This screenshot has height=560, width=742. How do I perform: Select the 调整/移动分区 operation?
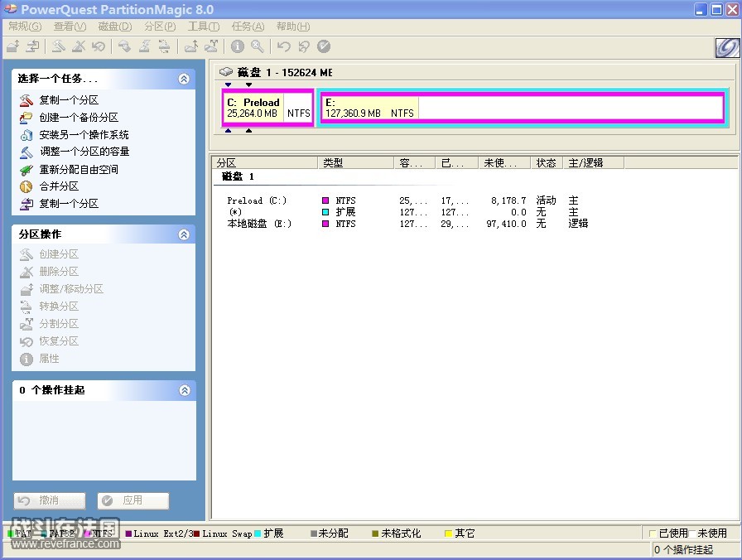pyautogui.click(x=71, y=289)
